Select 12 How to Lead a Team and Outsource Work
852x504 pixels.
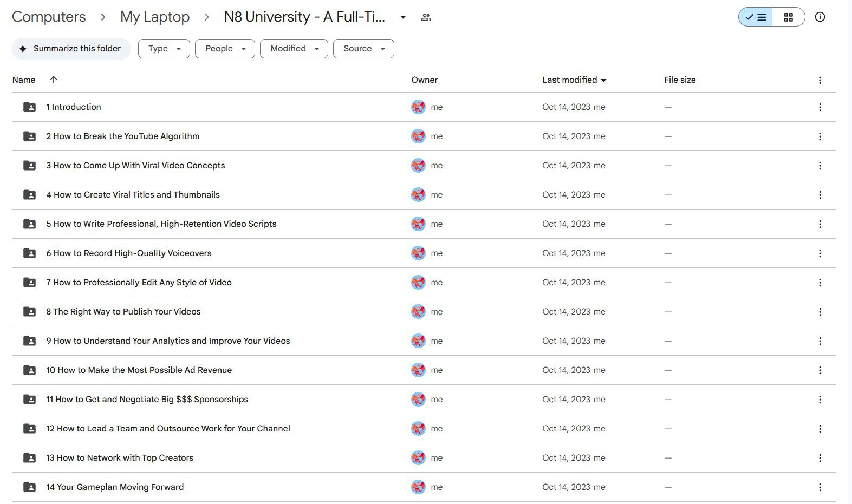(424, 429)
